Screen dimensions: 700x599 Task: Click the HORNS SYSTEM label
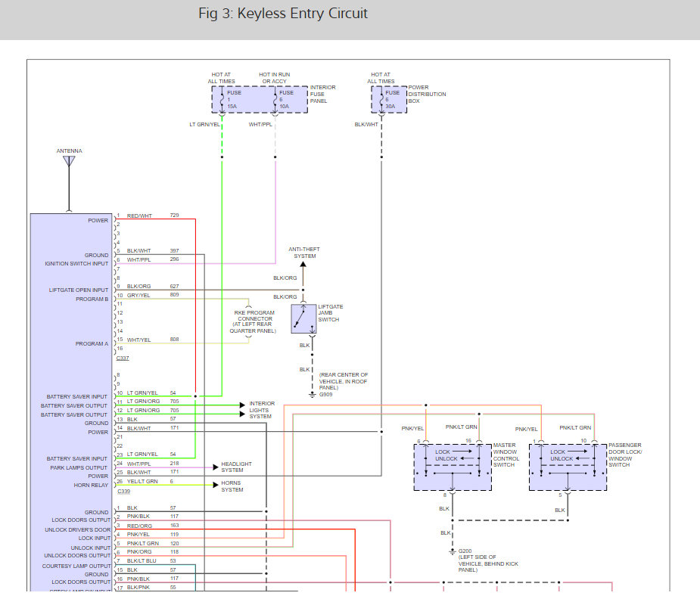coord(232,486)
